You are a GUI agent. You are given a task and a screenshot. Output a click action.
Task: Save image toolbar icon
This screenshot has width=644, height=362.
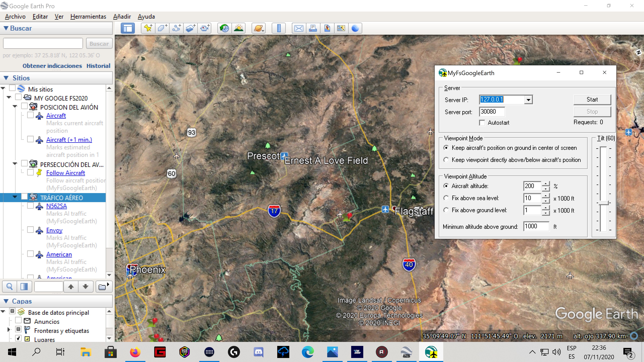click(x=327, y=28)
